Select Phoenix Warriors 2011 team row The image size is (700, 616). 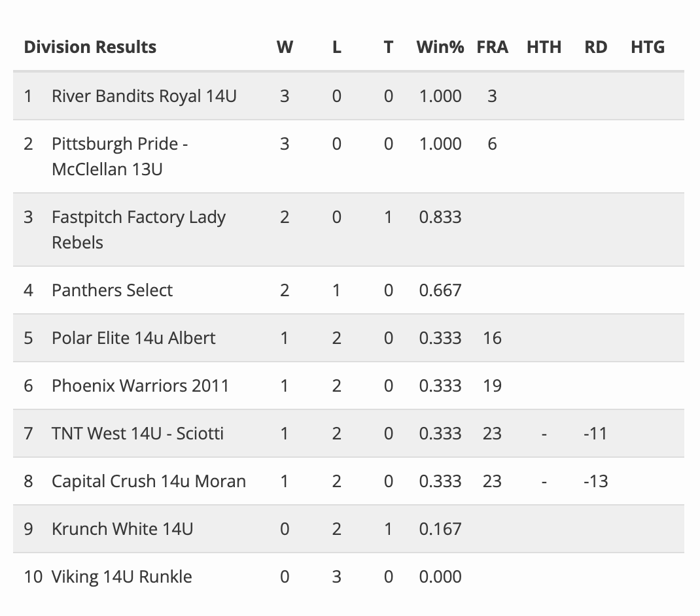click(x=140, y=386)
